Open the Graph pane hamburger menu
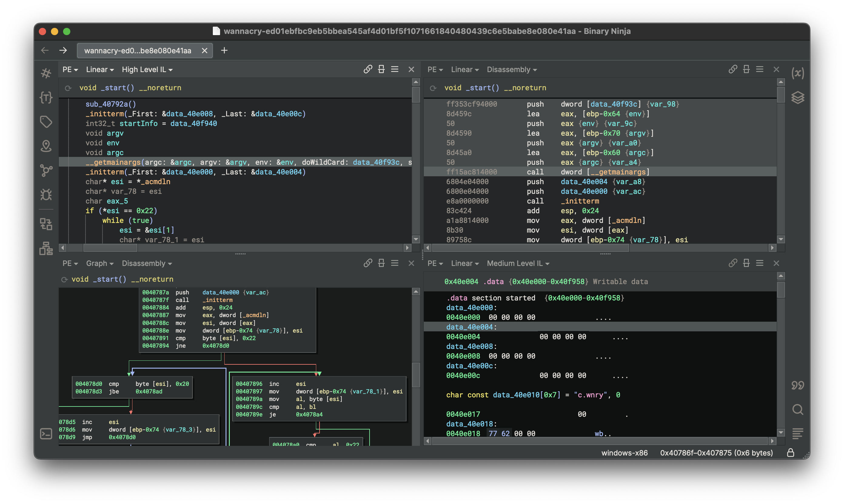 395,263
